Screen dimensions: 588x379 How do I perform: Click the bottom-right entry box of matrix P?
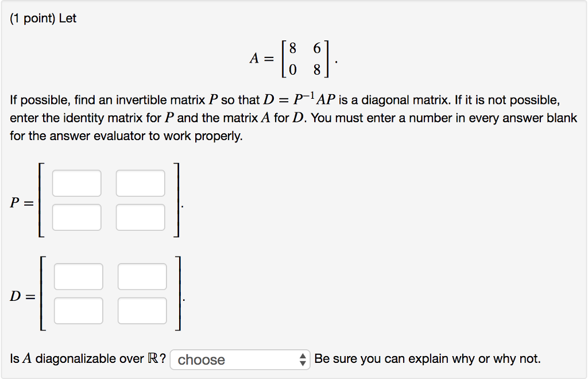[141, 217]
